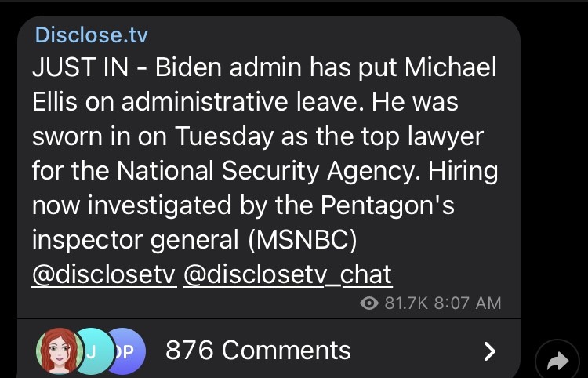Expand comments with the right chevron

pyautogui.click(x=490, y=351)
